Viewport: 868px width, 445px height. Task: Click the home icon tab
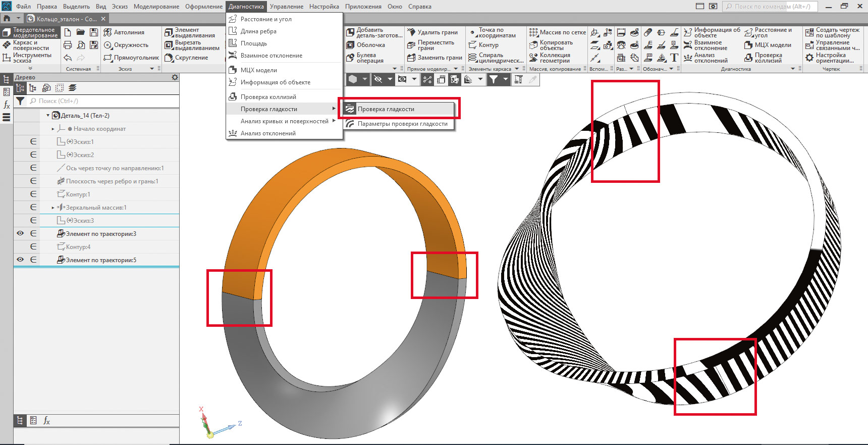click(x=7, y=18)
